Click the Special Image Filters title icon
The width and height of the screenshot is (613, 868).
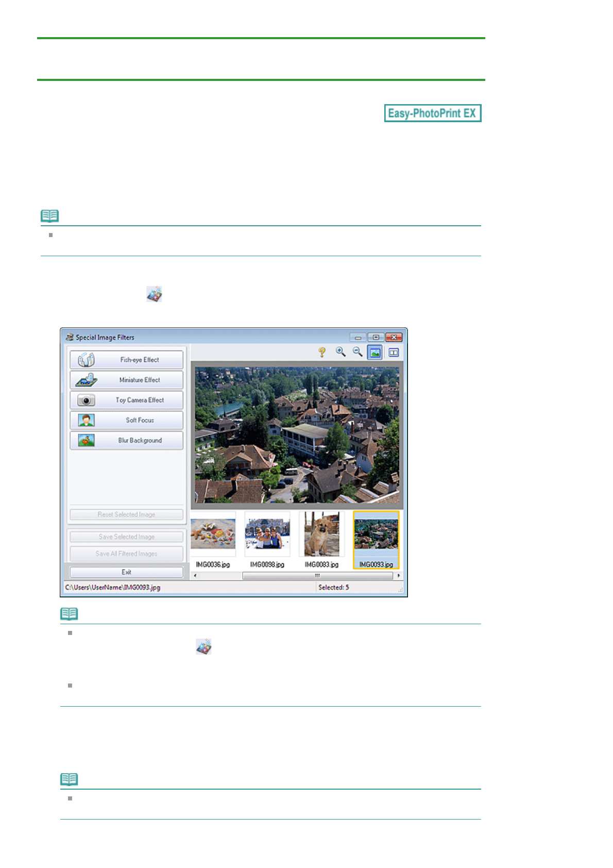click(70, 337)
